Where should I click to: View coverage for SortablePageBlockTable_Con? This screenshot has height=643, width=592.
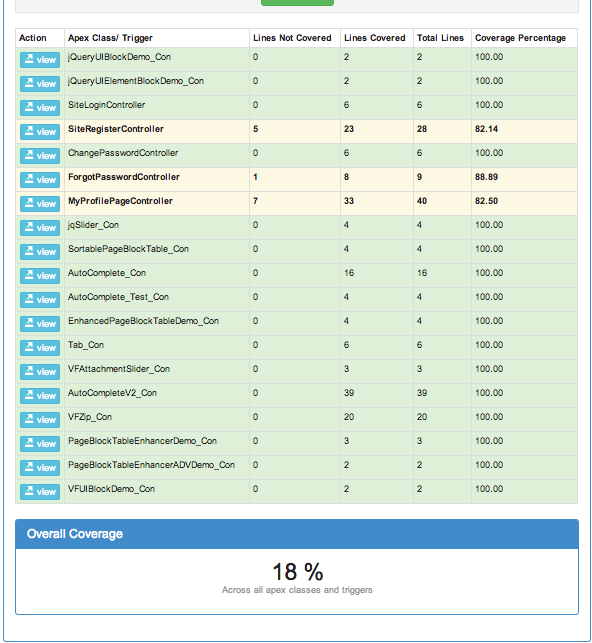pos(40,252)
